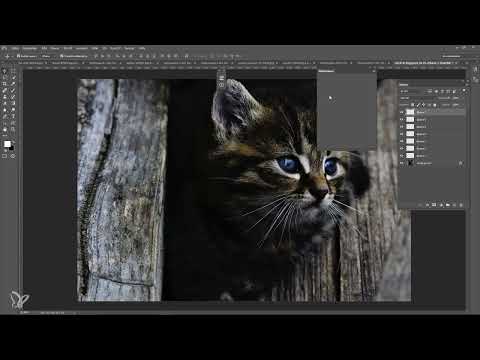Select the Clone Stamp tool

pyautogui.click(x=4, y=97)
